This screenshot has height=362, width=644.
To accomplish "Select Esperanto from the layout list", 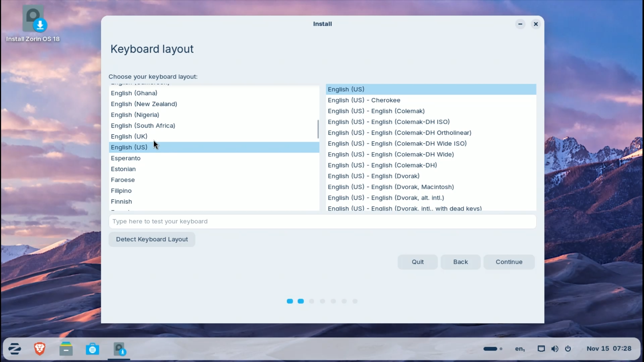I will (126, 158).
